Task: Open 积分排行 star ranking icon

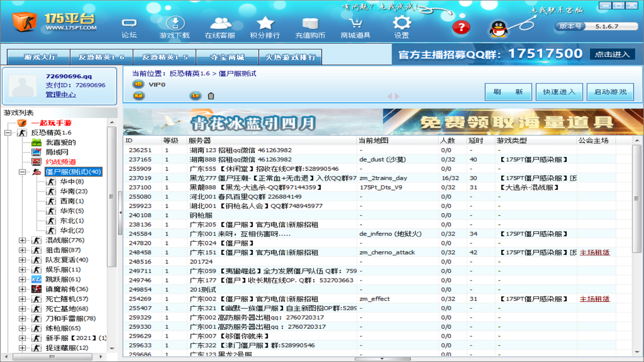Action: tap(265, 24)
